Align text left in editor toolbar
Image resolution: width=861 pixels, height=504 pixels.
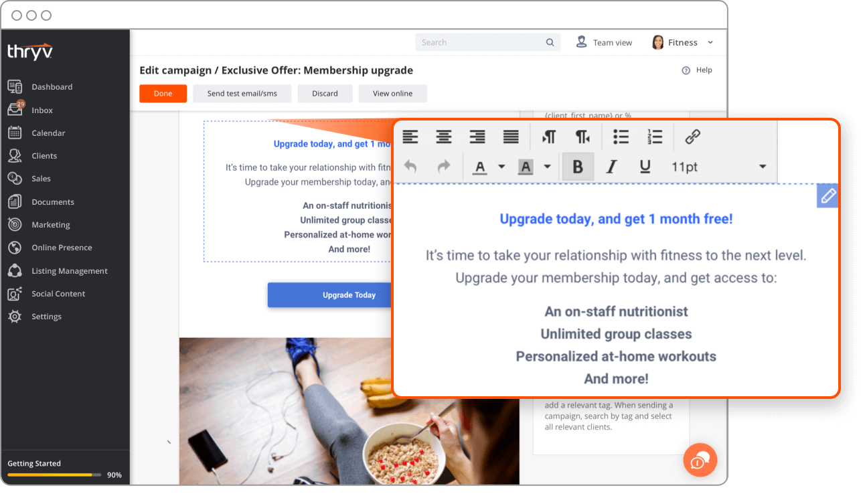pyautogui.click(x=410, y=137)
